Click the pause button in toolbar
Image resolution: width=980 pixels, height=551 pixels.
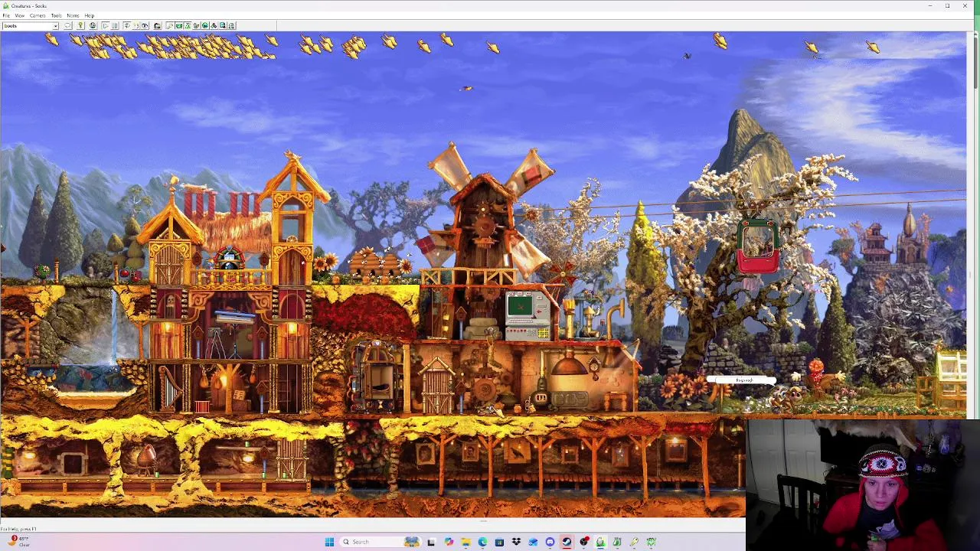coord(115,26)
